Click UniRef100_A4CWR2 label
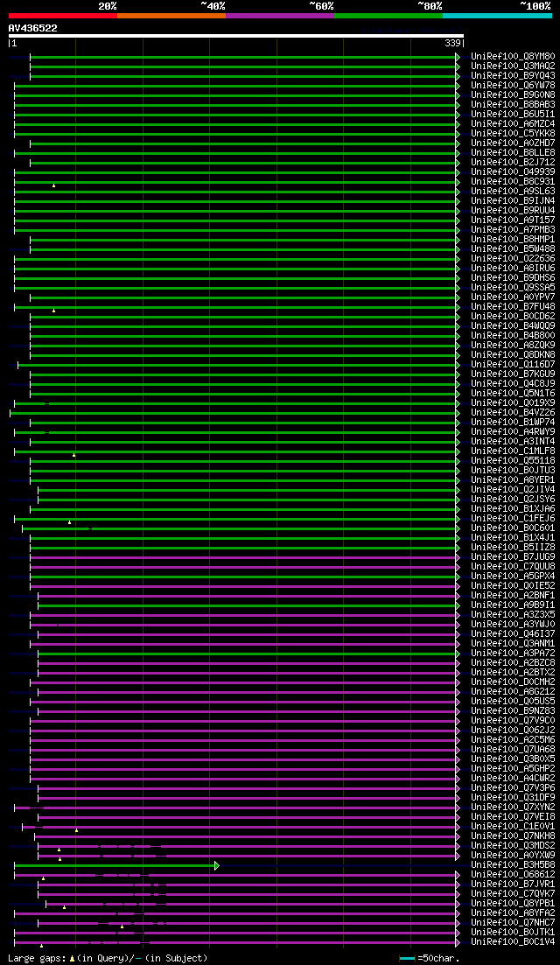 tap(513, 779)
